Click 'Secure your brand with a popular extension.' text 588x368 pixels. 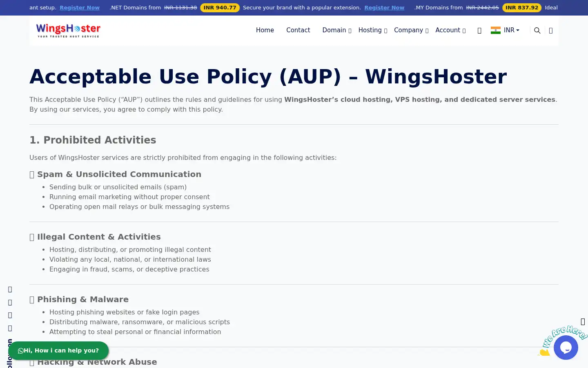(x=302, y=8)
